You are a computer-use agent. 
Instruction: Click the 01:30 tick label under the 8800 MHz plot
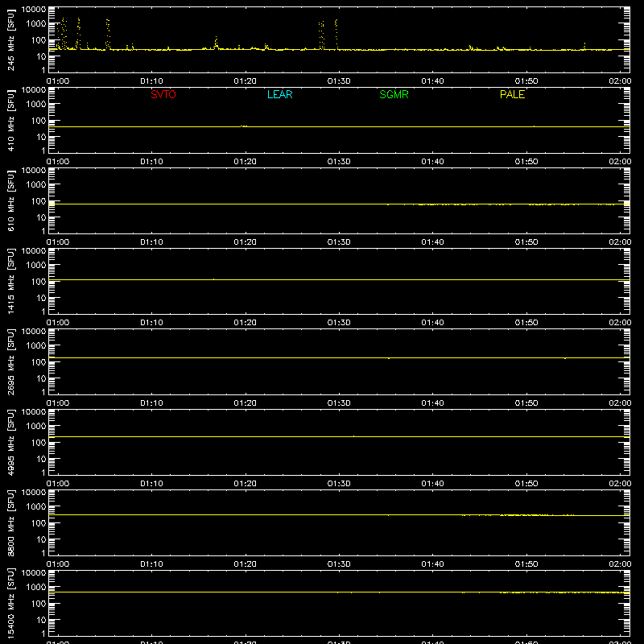click(x=339, y=564)
